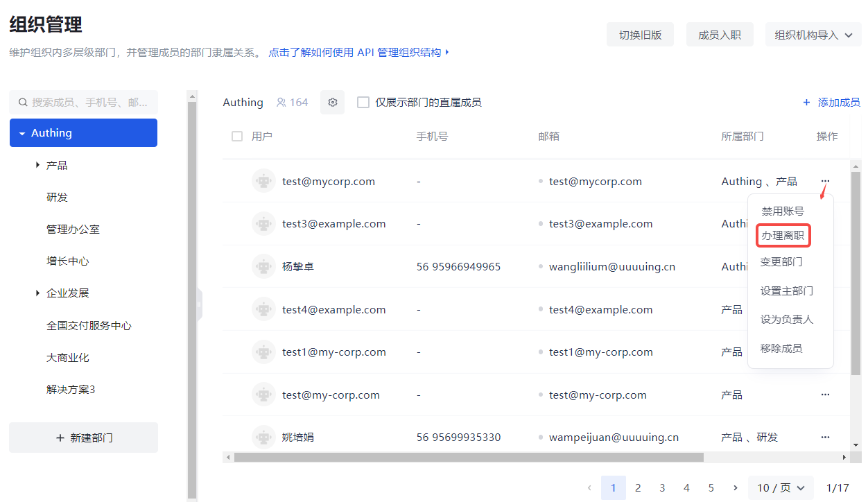Open the settings gear next to Authing
Screen dimensions: 868x502
click(x=333, y=103)
